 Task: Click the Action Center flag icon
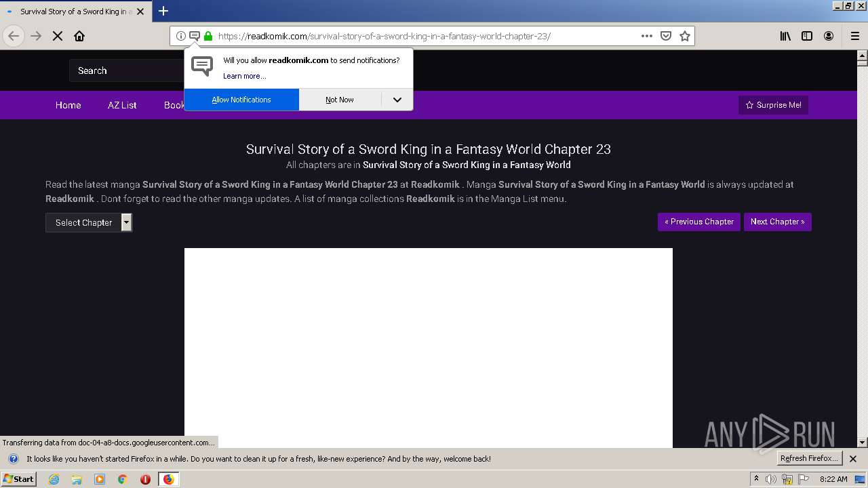(x=804, y=479)
